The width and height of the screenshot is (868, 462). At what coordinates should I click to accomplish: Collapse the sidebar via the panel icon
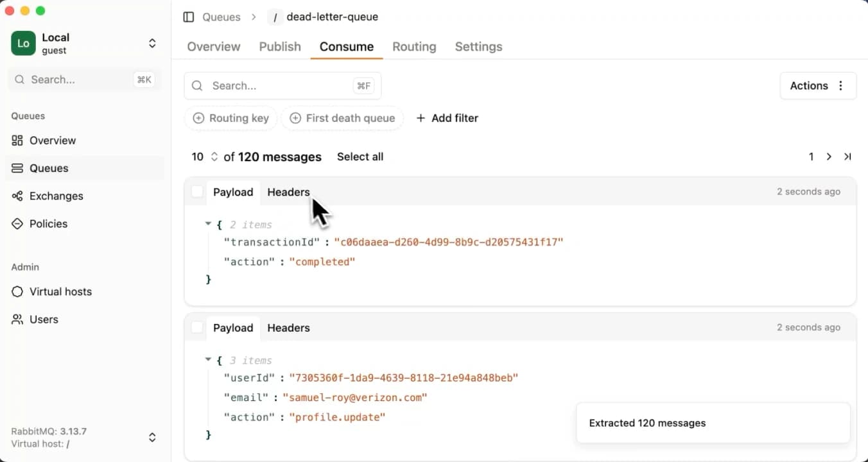point(187,17)
